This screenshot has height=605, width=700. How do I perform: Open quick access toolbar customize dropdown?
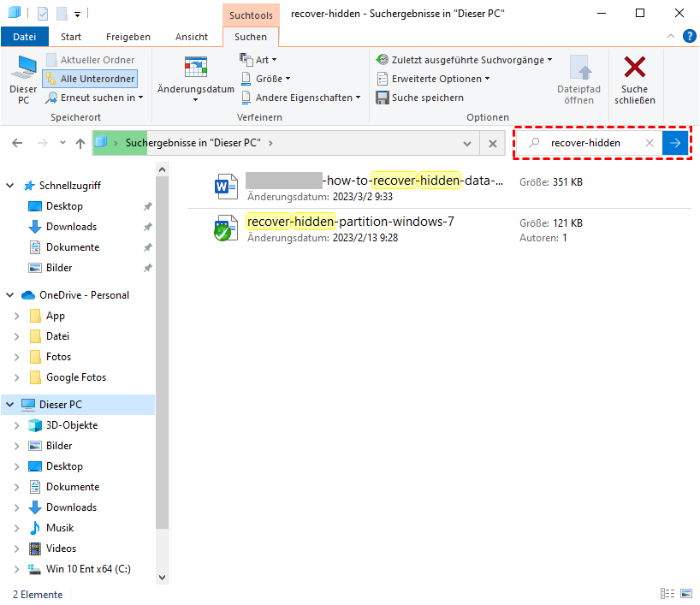pyautogui.click(x=77, y=15)
